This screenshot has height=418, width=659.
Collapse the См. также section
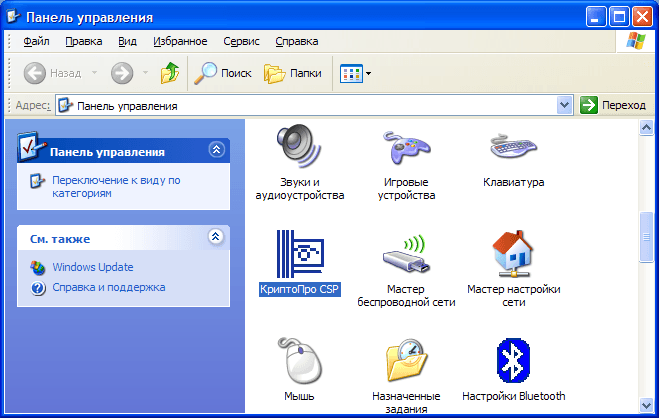(x=216, y=237)
